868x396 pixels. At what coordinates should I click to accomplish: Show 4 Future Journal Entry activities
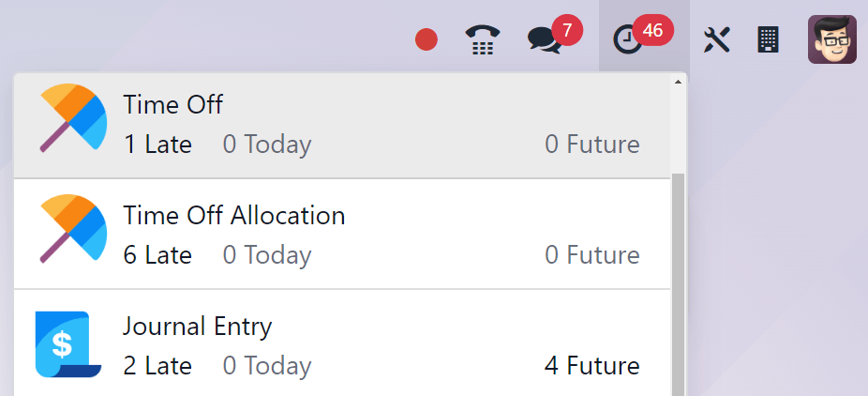(592, 366)
